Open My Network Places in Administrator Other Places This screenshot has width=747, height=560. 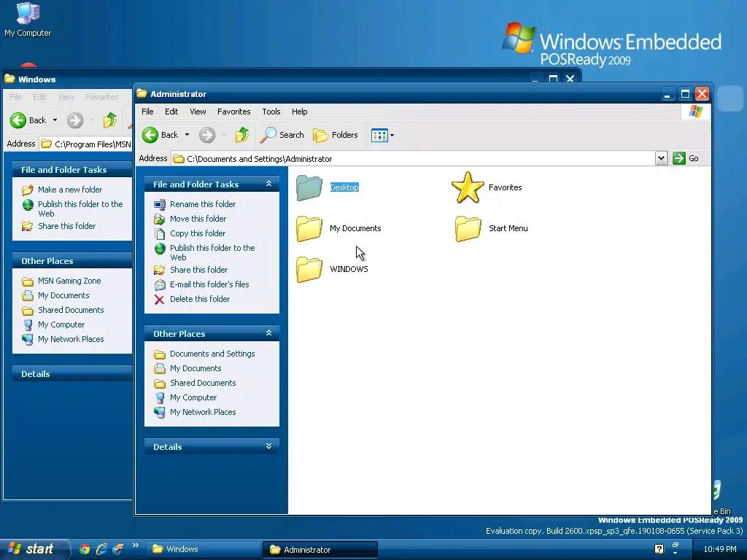pos(203,413)
